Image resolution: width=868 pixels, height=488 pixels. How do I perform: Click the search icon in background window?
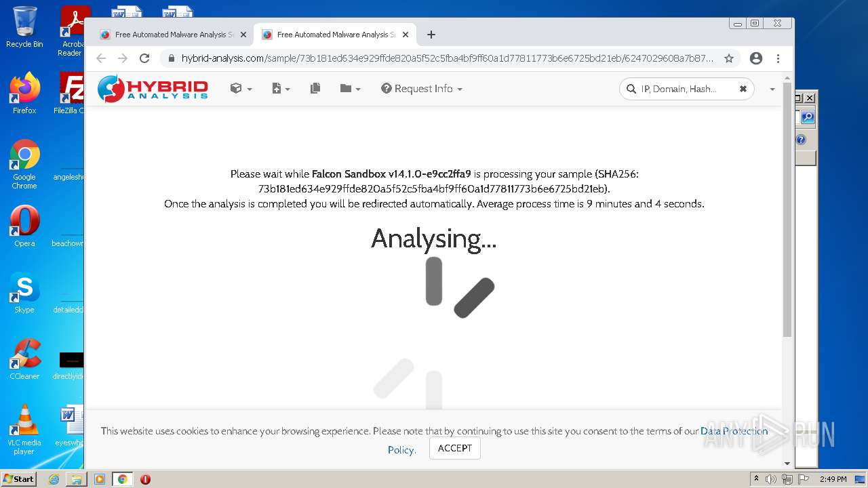coord(808,117)
